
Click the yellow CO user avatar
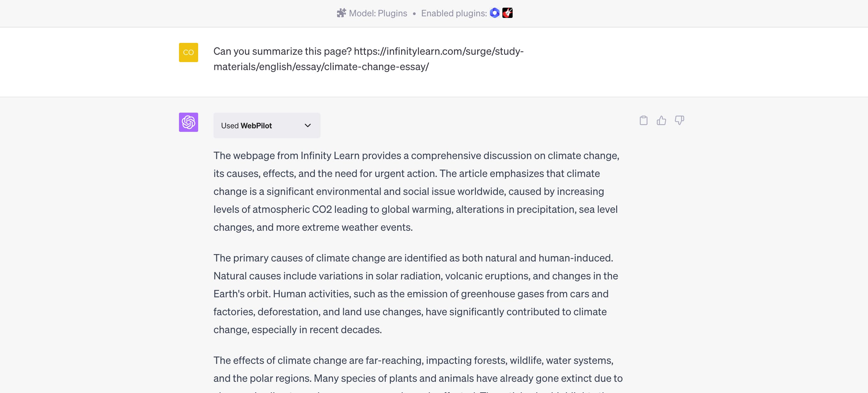tap(188, 52)
